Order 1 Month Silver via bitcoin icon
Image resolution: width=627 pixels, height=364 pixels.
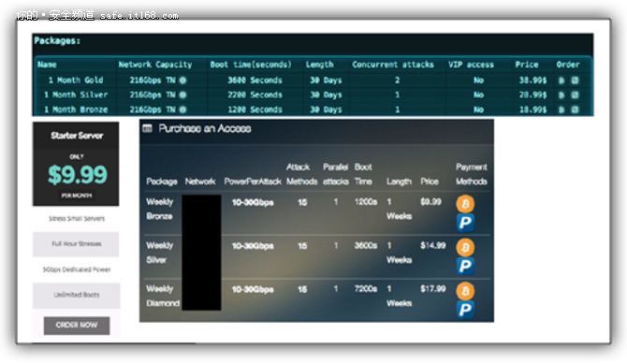click(561, 95)
